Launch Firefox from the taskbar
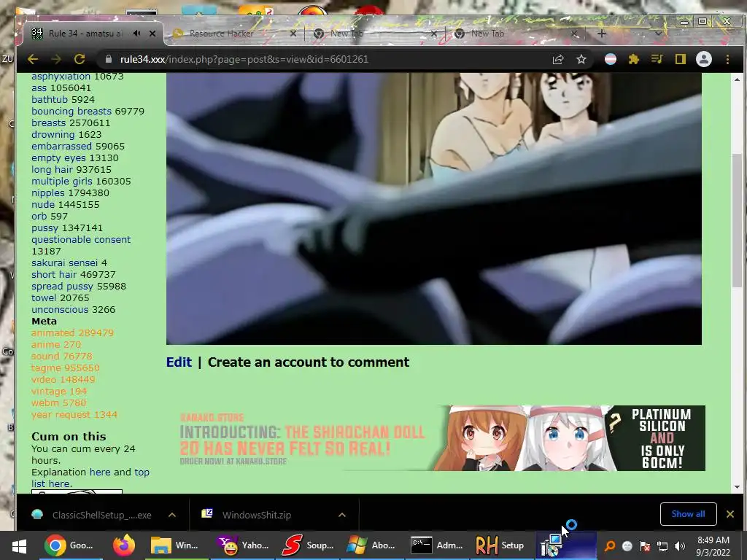The width and height of the screenshot is (747, 560). (x=124, y=545)
